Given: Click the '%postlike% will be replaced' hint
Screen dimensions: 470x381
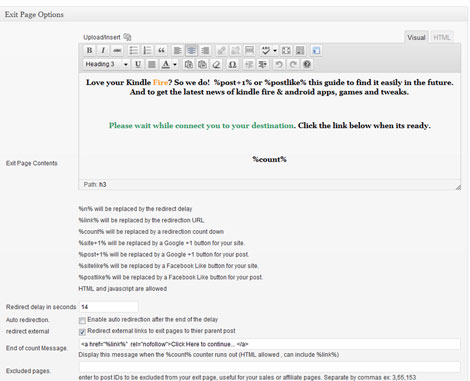Looking at the screenshot, I should click(x=171, y=277).
